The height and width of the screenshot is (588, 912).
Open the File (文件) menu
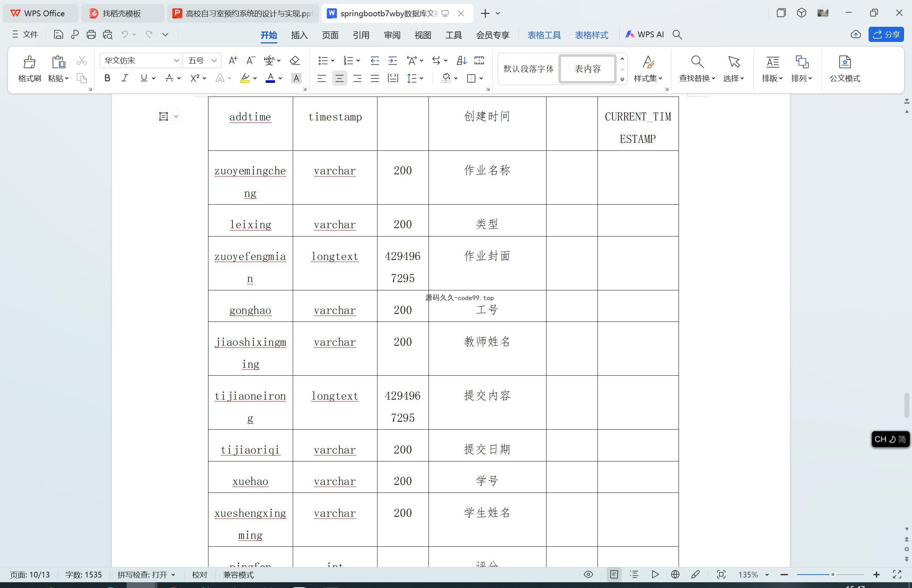[25, 35]
